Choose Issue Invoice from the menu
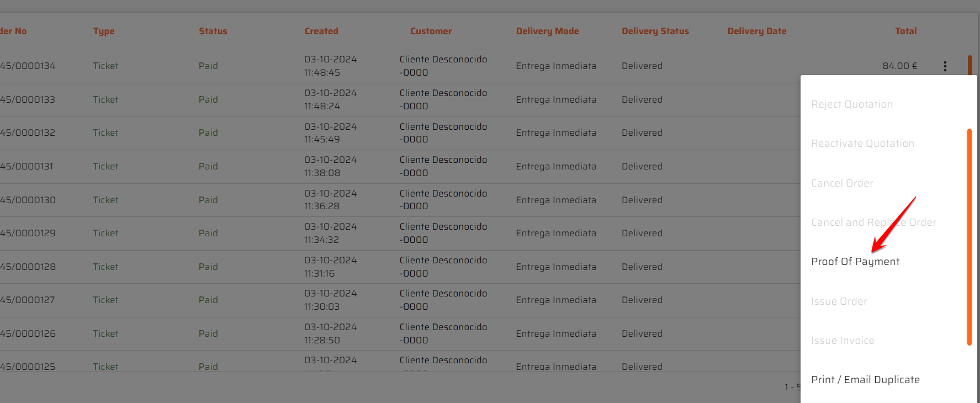This screenshot has width=980, height=403. (x=843, y=341)
